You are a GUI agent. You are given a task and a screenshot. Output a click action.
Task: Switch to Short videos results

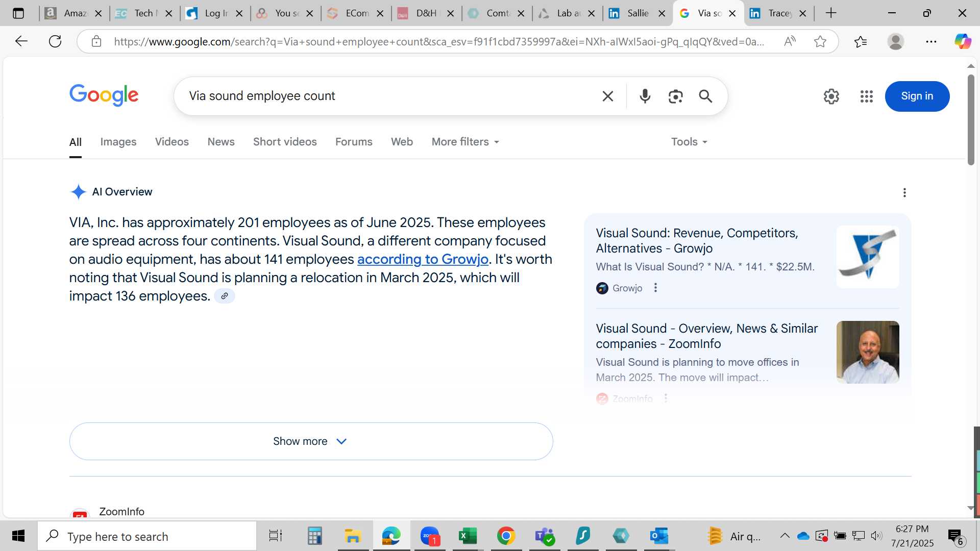click(285, 142)
